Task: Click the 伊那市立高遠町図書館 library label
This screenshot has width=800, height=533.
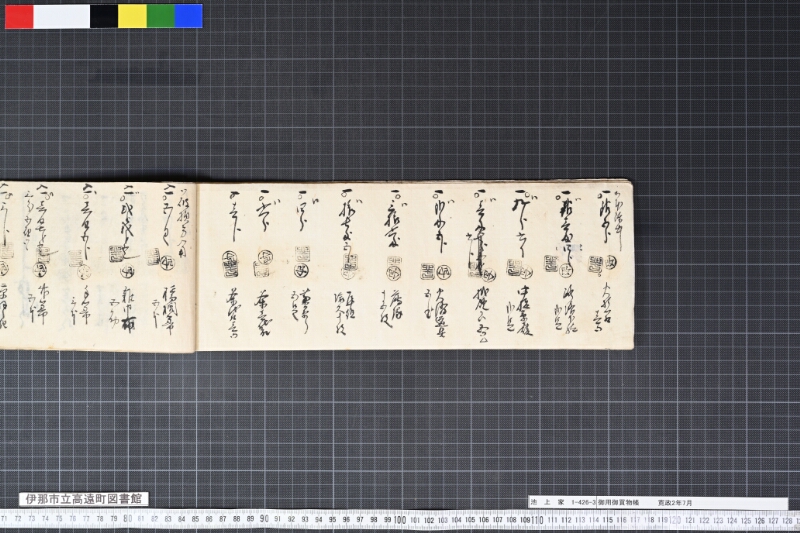Action: [x=84, y=499]
